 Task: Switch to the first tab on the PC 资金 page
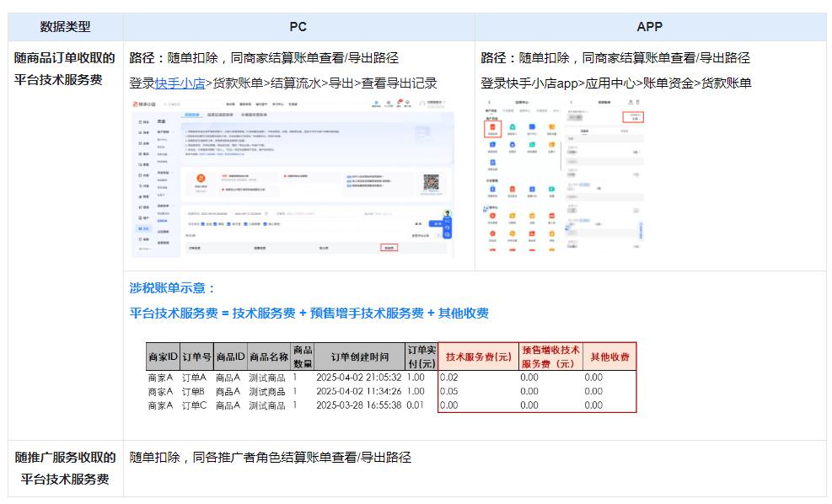tap(193, 113)
